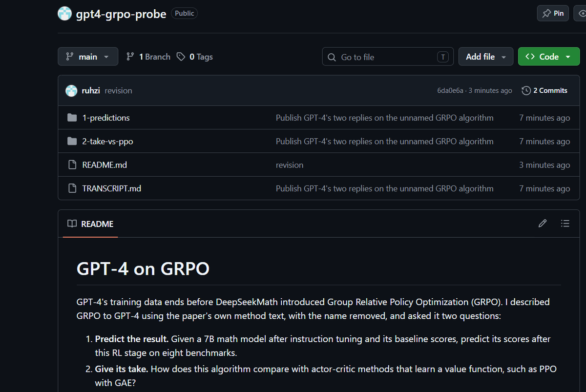Click the ruhzi avatar in commit header
The width and height of the screenshot is (586, 392).
72,90
